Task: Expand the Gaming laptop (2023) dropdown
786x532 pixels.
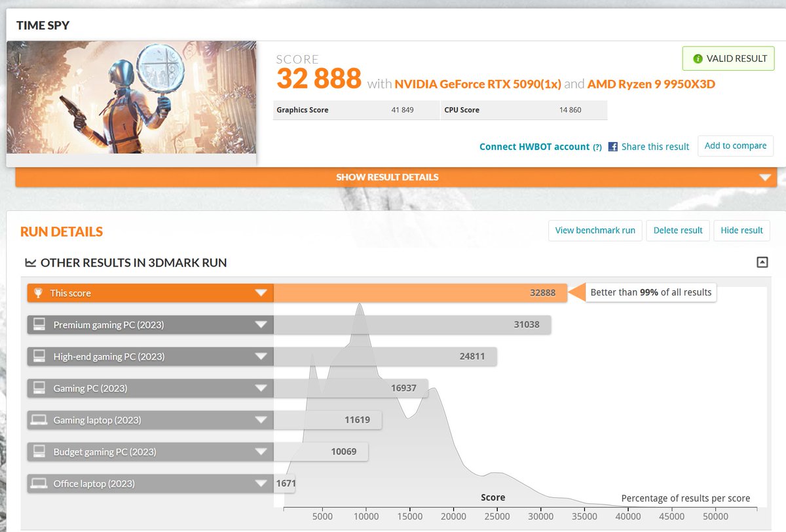Action: [261, 420]
